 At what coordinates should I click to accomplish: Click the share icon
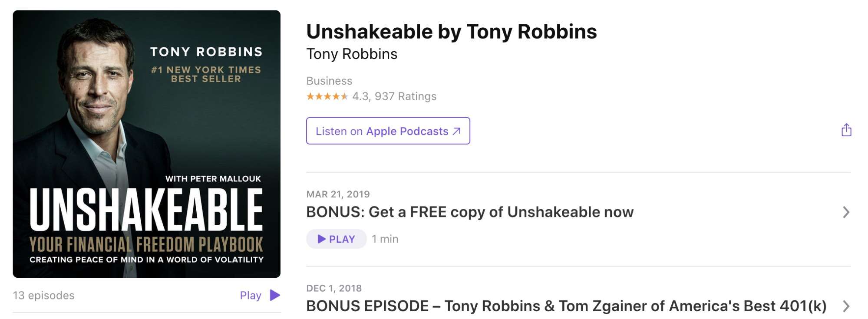(x=846, y=131)
